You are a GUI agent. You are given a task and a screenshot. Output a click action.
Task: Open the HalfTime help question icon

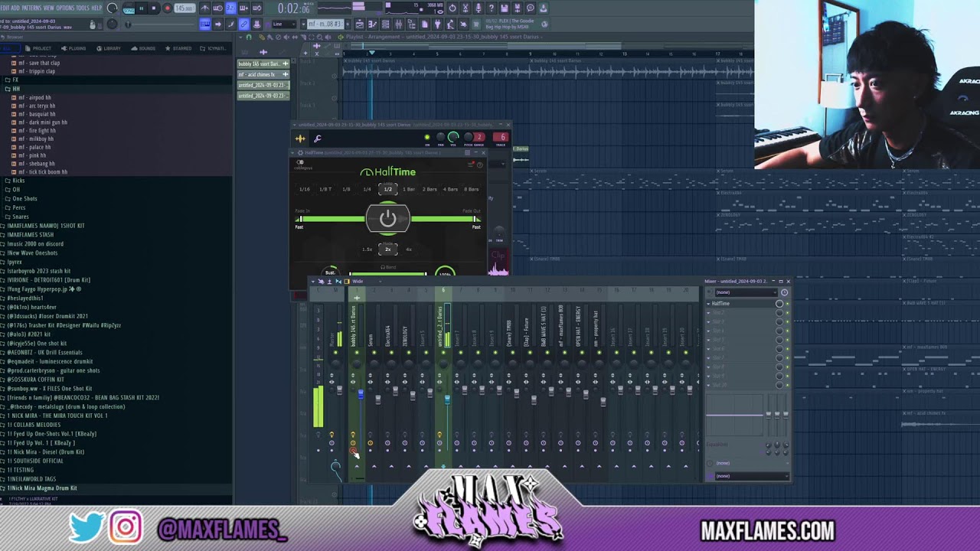pos(480,165)
